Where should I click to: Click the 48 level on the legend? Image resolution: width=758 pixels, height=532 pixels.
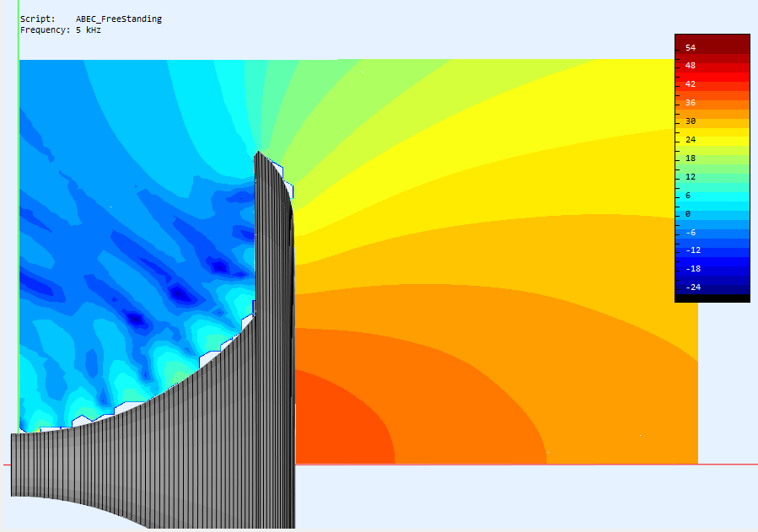point(691,65)
